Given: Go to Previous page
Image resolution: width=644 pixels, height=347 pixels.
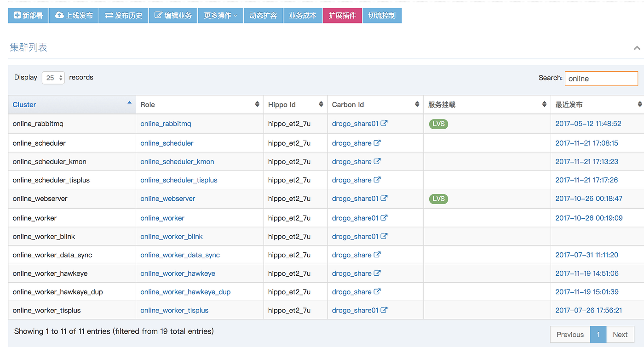Looking at the screenshot, I should (570, 335).
